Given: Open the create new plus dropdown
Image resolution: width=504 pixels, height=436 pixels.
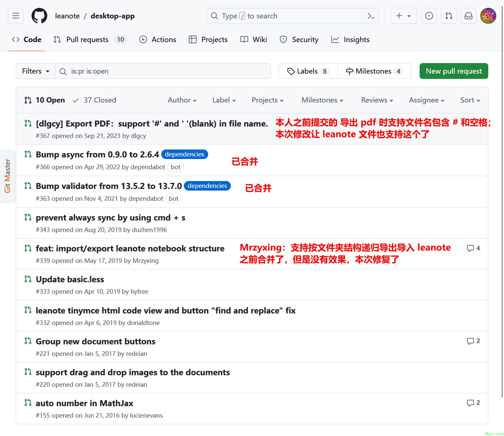Looking at the screenshot, I should coord(404,16).
